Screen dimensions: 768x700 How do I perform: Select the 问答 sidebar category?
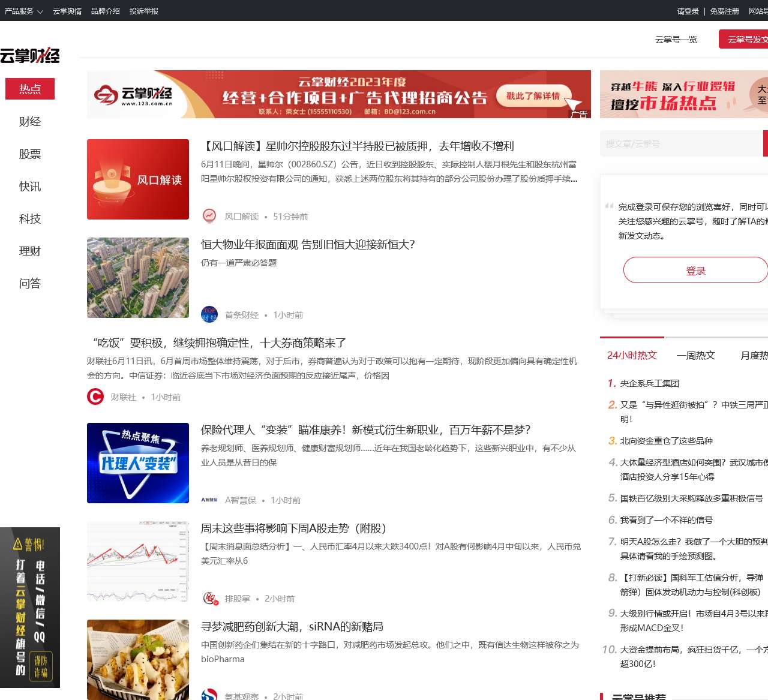tap(30, 283)
